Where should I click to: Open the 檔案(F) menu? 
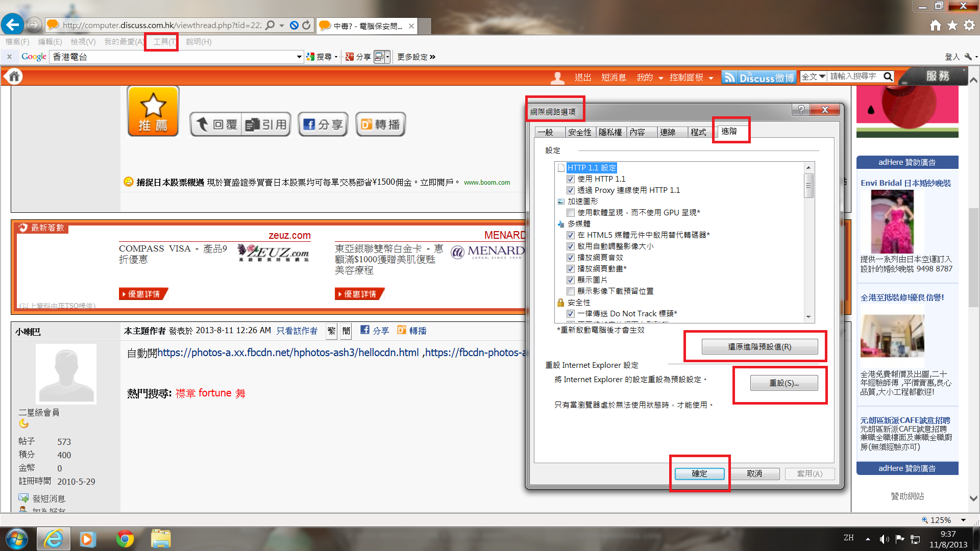[17, 42]
